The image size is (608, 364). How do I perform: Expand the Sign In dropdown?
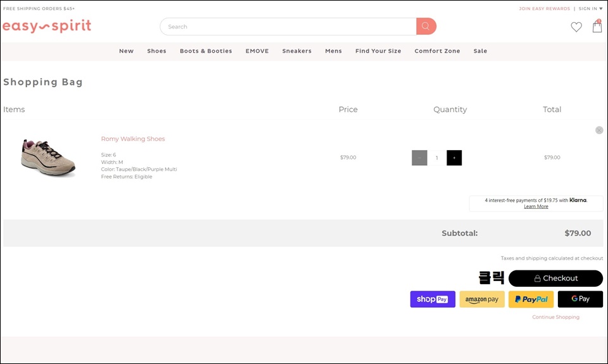click(x=590, y=8)
